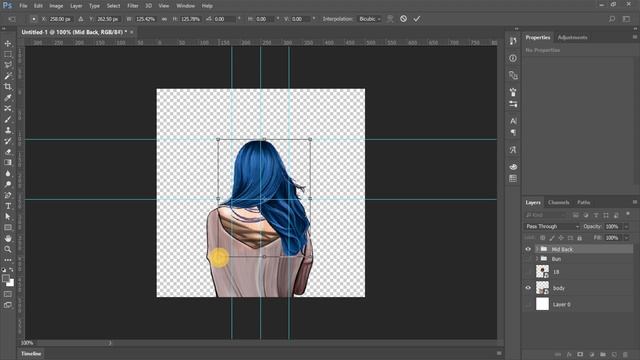Show Layer 0 visibility

coord(528,304)
